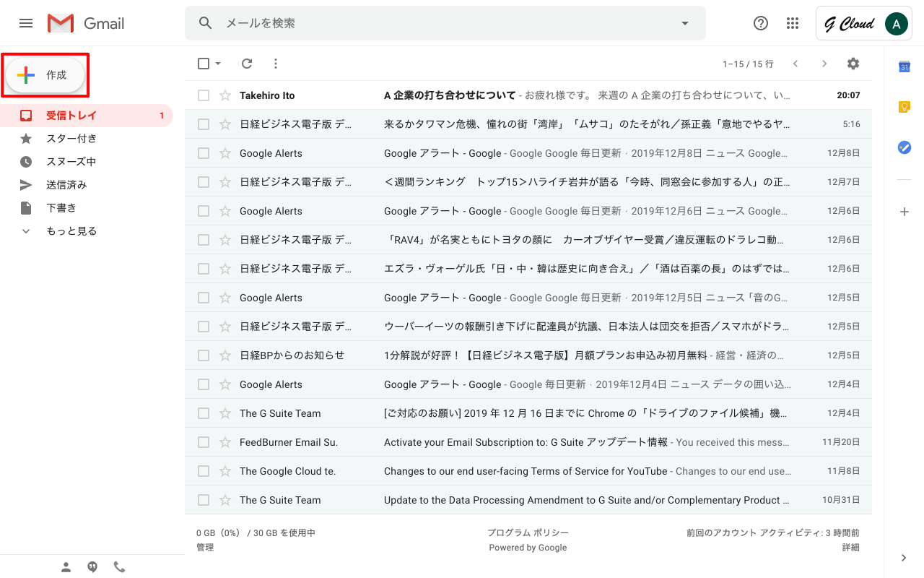Show search options dropdown
This screenshot has height=578, width=924.
[x=685, y=23]
